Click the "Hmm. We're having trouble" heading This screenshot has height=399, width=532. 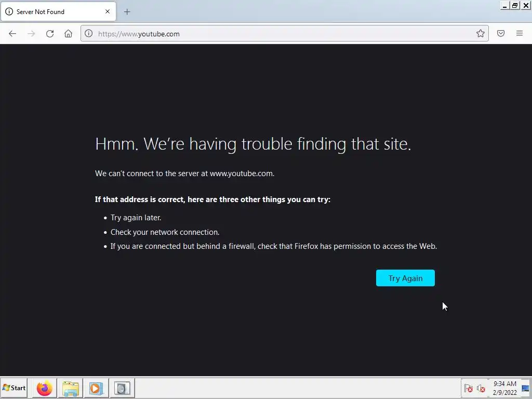pos(253,144)
